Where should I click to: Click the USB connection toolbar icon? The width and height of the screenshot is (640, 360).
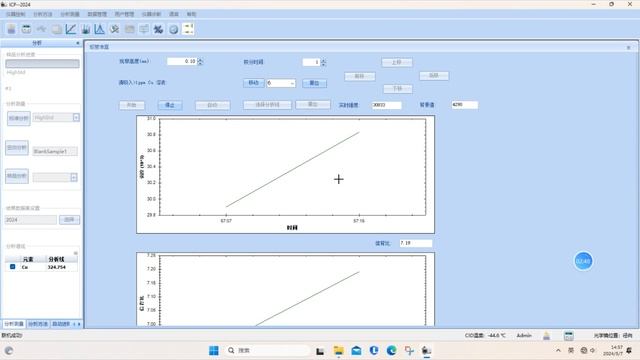pyautogui.click(x=41, y=29)
